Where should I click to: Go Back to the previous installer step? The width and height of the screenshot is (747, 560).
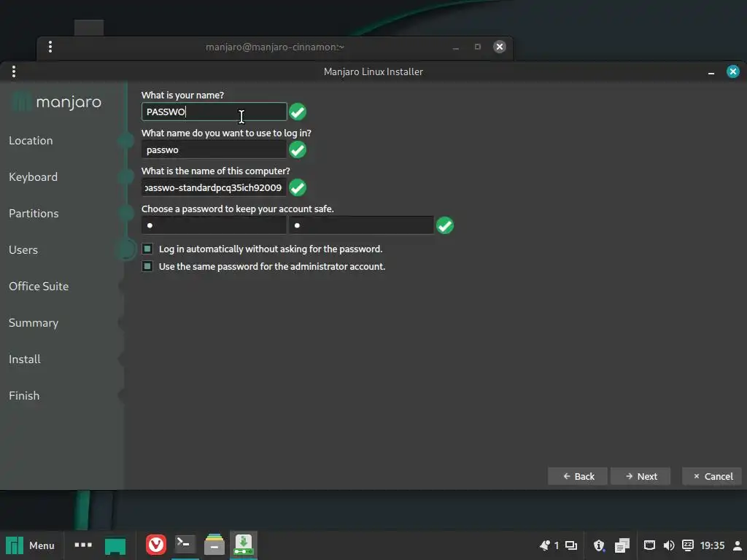[578, 476]
